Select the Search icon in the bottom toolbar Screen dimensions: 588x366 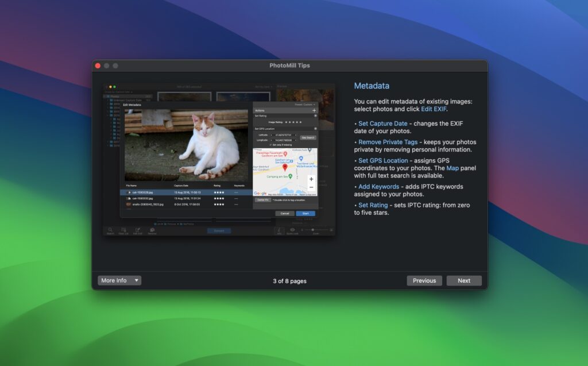point(110,229)
